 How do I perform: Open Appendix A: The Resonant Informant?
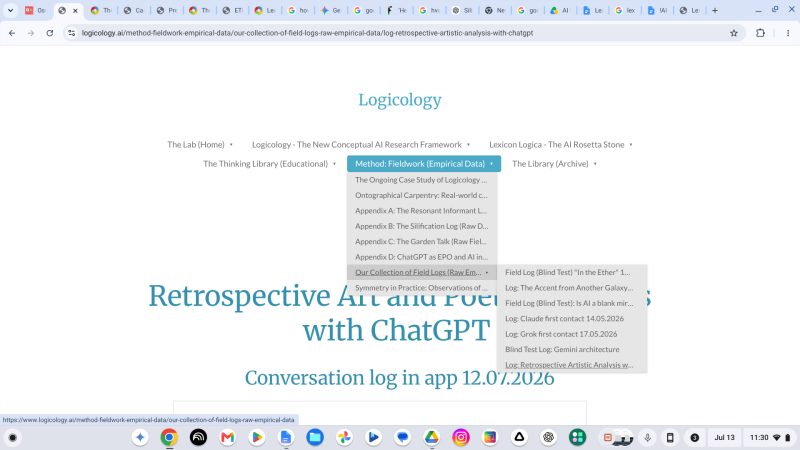(421, 211)
